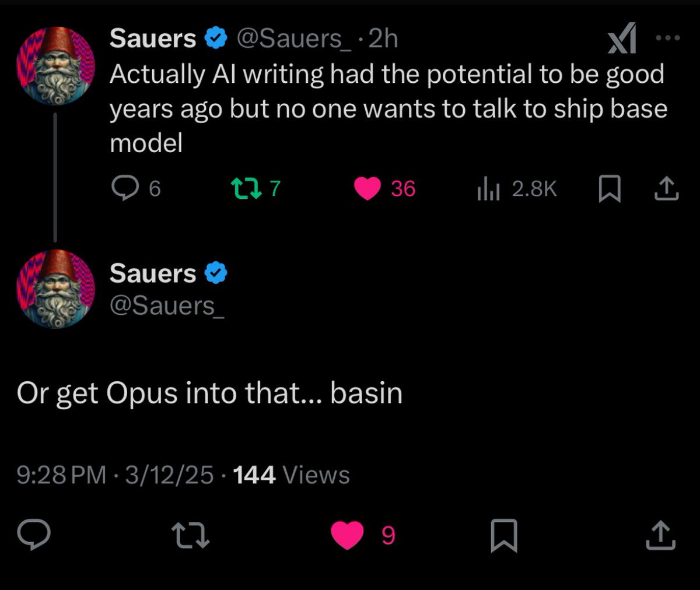The width and height of the screenshot is (700, 590).
Task: Open reply icon on the first tweet
Action: pyautogui.click(x=124, y=188)
